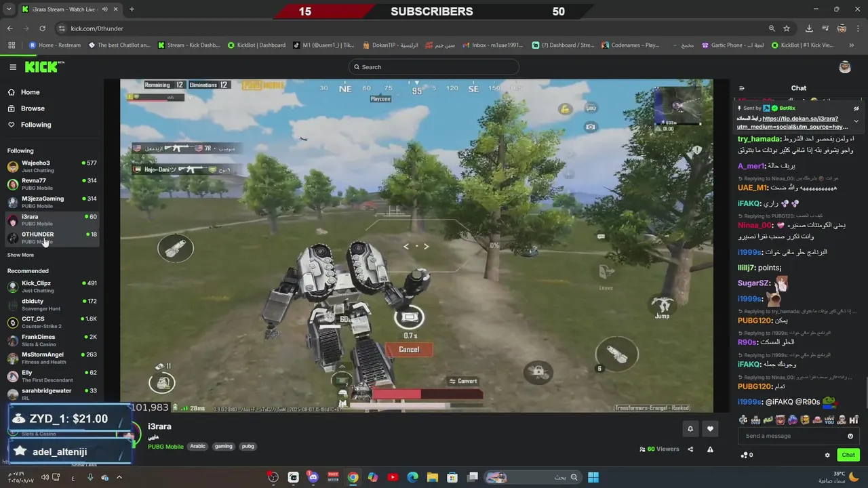Screen dimensions: 868x488
Task: Open Chrome downloads icon
Action: point(809,28)
